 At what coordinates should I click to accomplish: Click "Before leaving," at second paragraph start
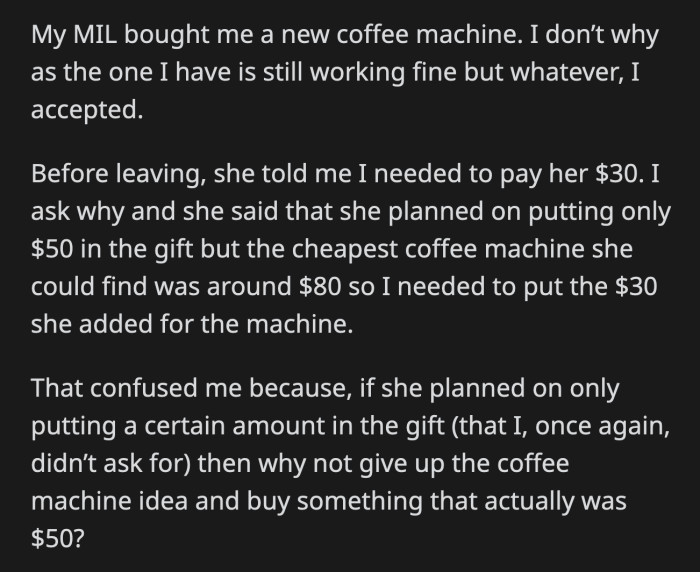click(x=118, y=175)
